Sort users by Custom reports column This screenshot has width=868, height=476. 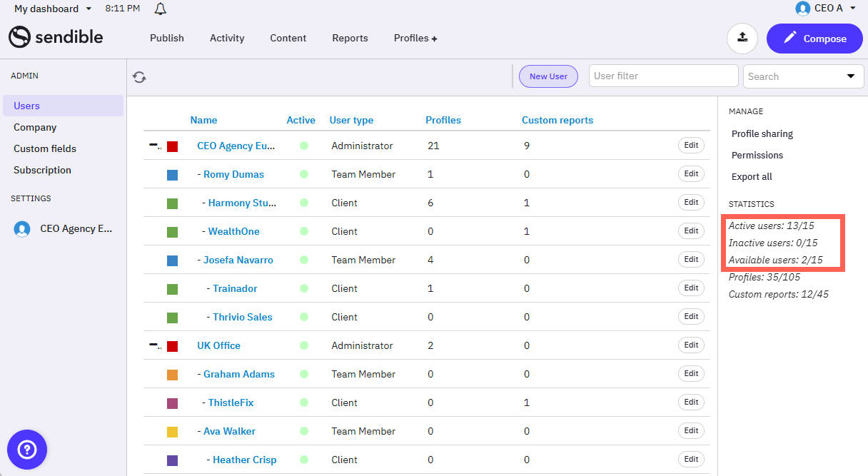point(557,120)
